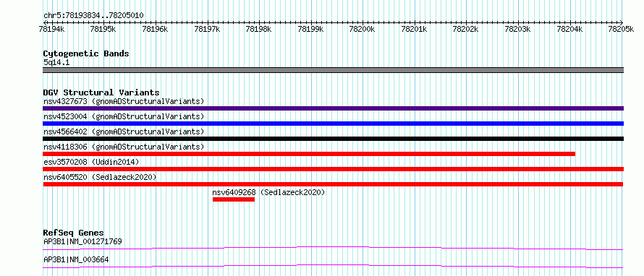644x276 pixels.
Task: Click the 78203k ruler tick label
Action: (517, 29)
